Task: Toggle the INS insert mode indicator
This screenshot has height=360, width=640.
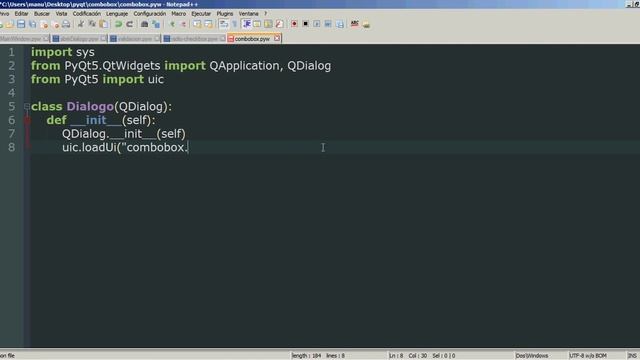Action: (x=632, y=356)
